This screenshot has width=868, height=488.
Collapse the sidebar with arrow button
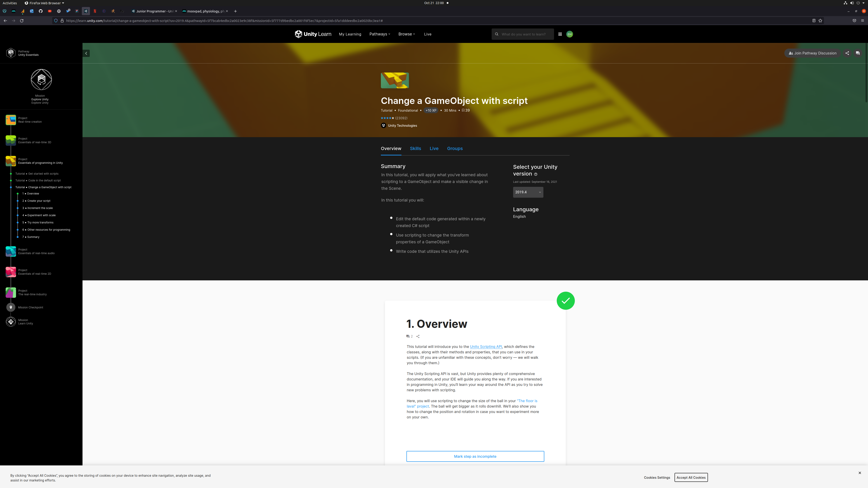tap(86, 53)
